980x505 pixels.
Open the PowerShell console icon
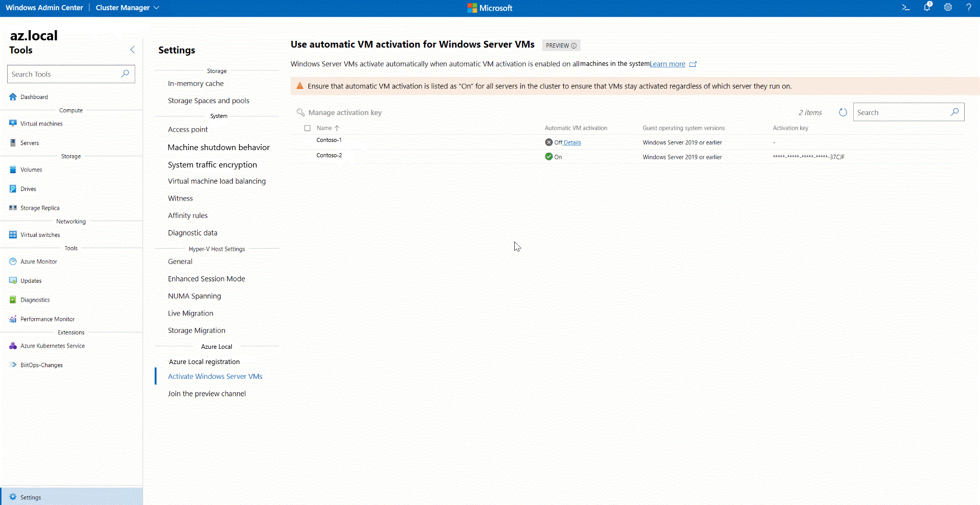tap(906, 8)
